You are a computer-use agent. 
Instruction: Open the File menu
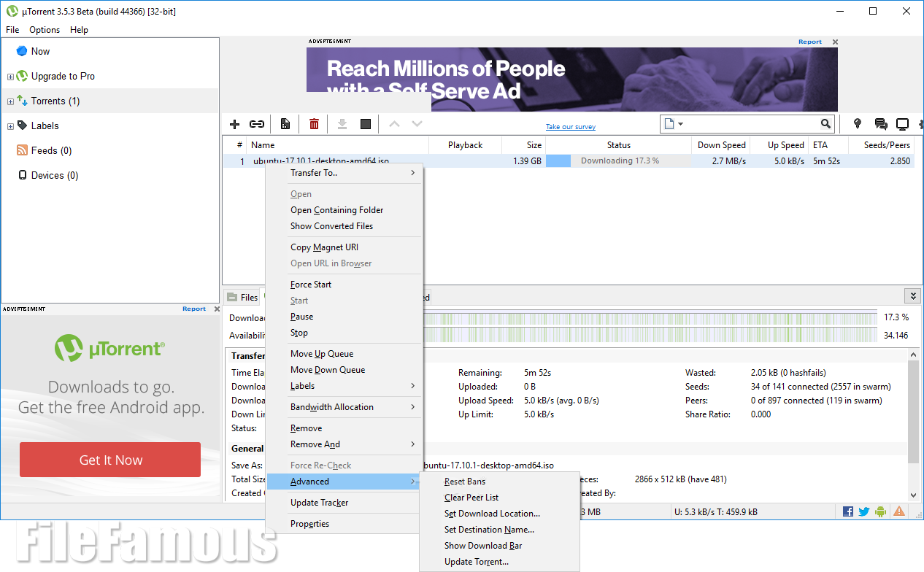pyautogui.click(x=12, y=30)
